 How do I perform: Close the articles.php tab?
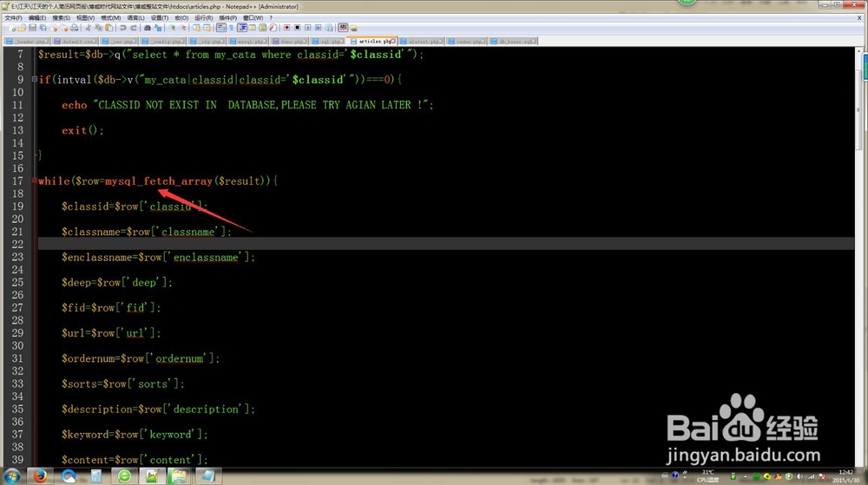pyautogui.click(x=393, y=41)
